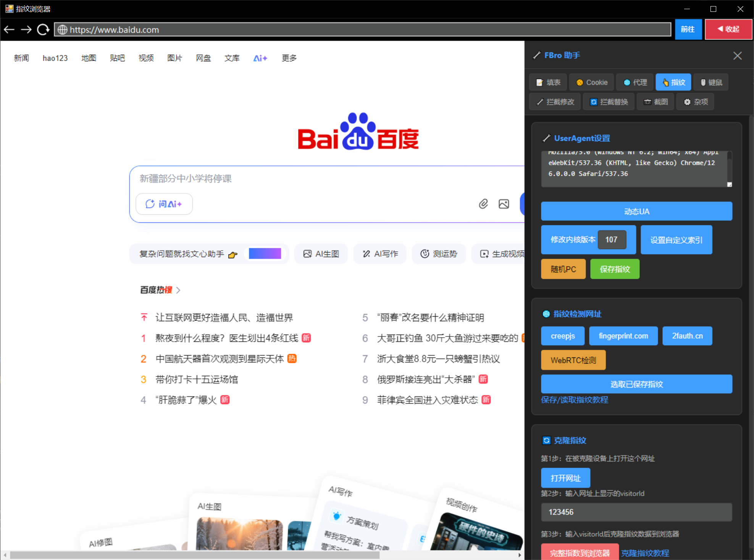Click 设置自定义索引 button
The height and width of the screenshot is (560, 754).
(676, 240)
